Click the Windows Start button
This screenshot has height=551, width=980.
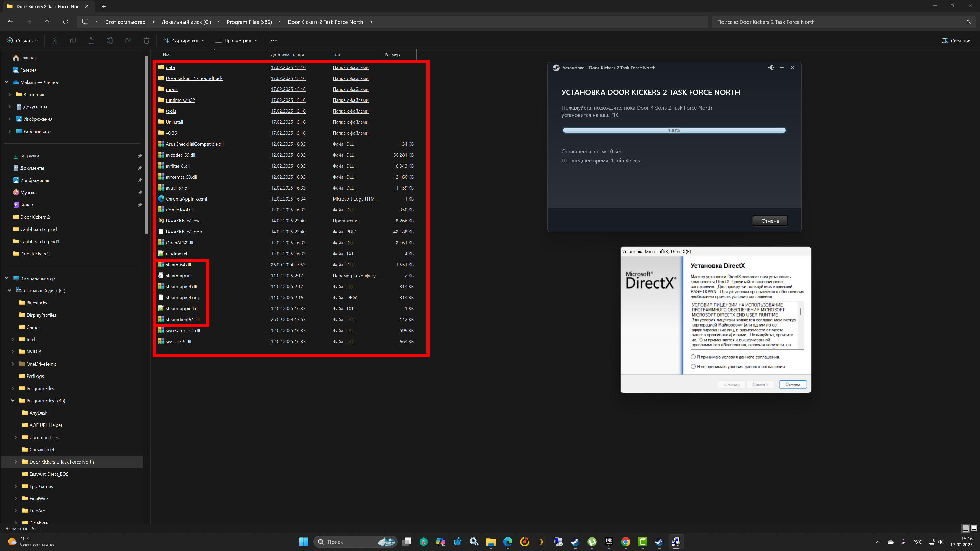(304, 542)
